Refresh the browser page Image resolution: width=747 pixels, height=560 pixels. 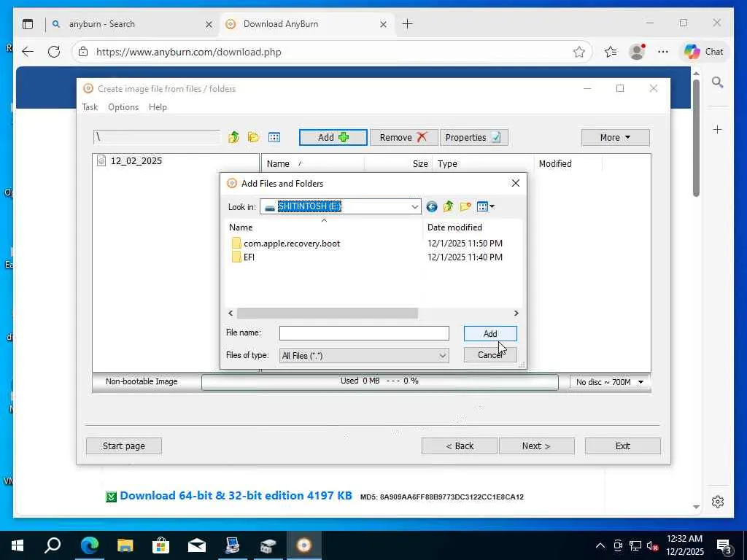(x=54, y=52)
